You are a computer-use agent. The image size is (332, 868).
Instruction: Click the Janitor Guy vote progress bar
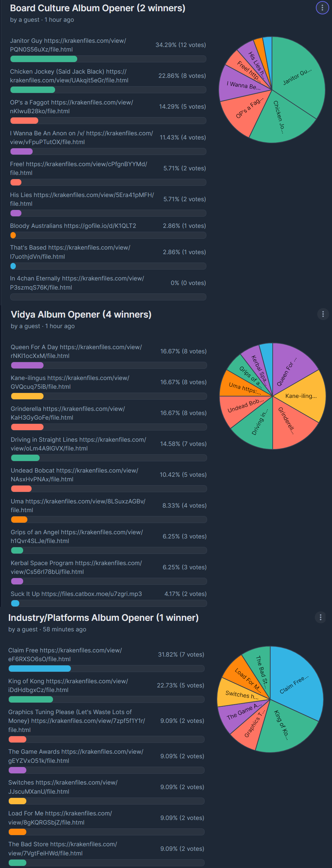[108, 59]
